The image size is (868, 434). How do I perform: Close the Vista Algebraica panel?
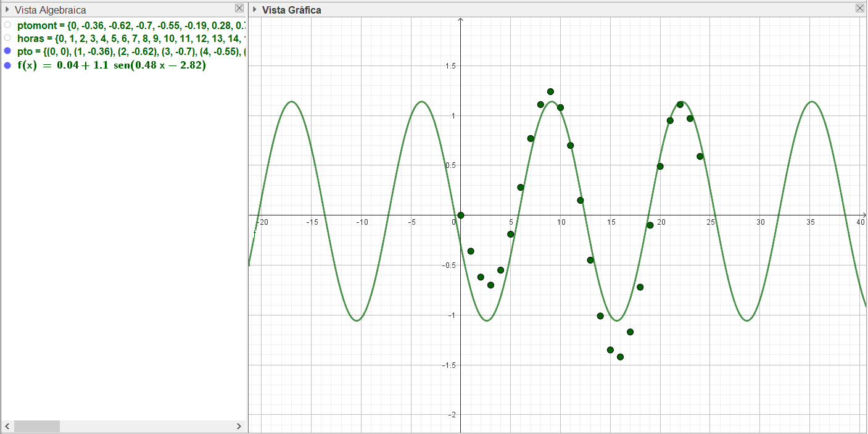[239, 9]
